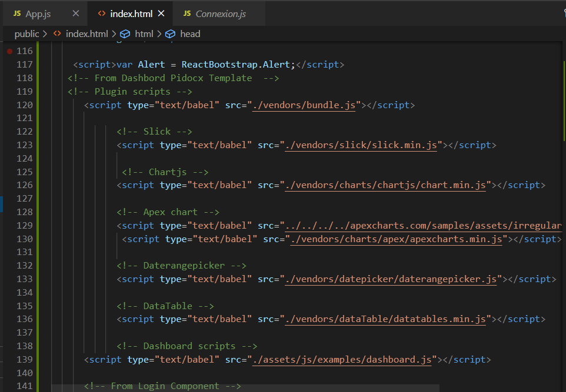Viewport: 566px width, 392px height.
Task: Open index.html in the breadcrumb path
Action: coord(86,34)
